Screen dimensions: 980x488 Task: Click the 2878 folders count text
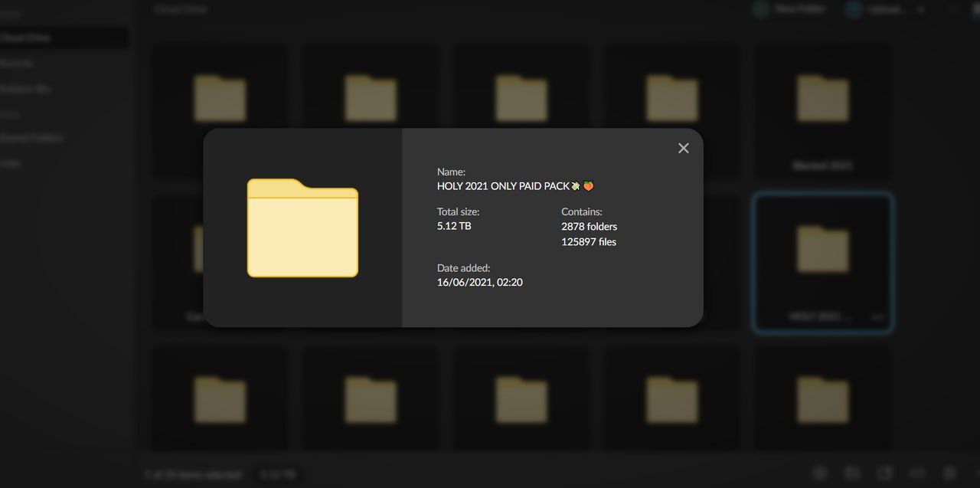pos(589,227)
